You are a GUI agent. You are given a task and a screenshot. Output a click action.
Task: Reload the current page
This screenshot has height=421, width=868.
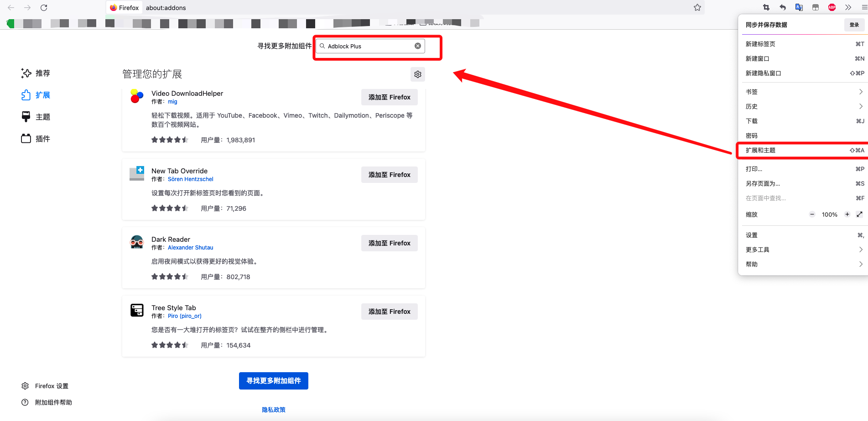(x=44, y=7)
